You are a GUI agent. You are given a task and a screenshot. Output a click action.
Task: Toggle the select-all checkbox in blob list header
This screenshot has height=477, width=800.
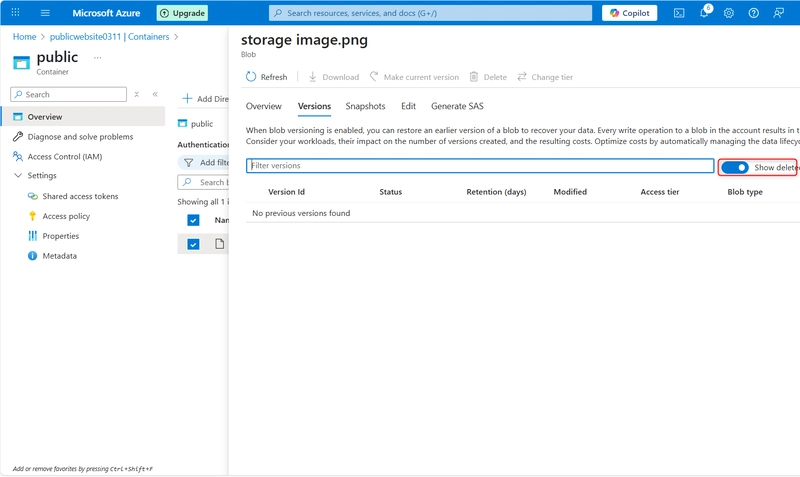(x=193, y=220)
